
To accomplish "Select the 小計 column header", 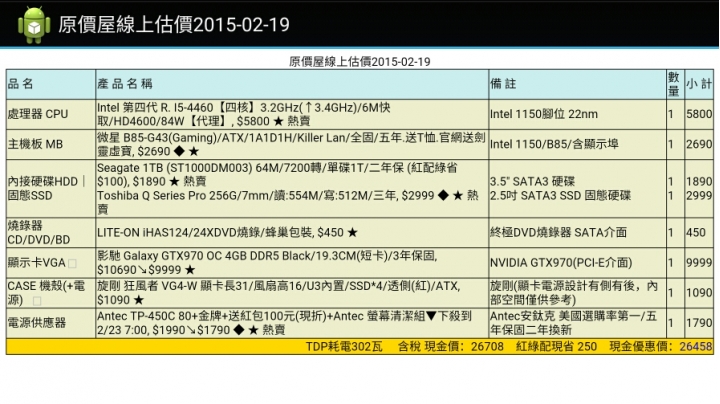I will [x=699, y=84].
